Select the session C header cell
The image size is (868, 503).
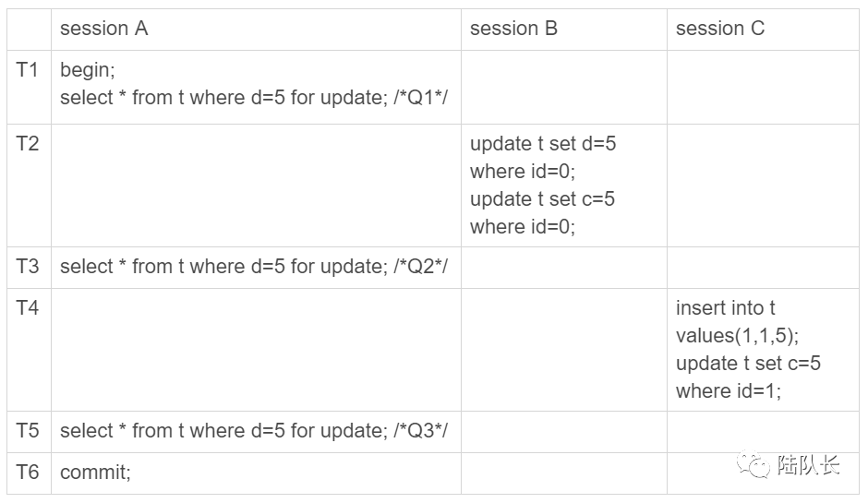click(x=763, y=30)
